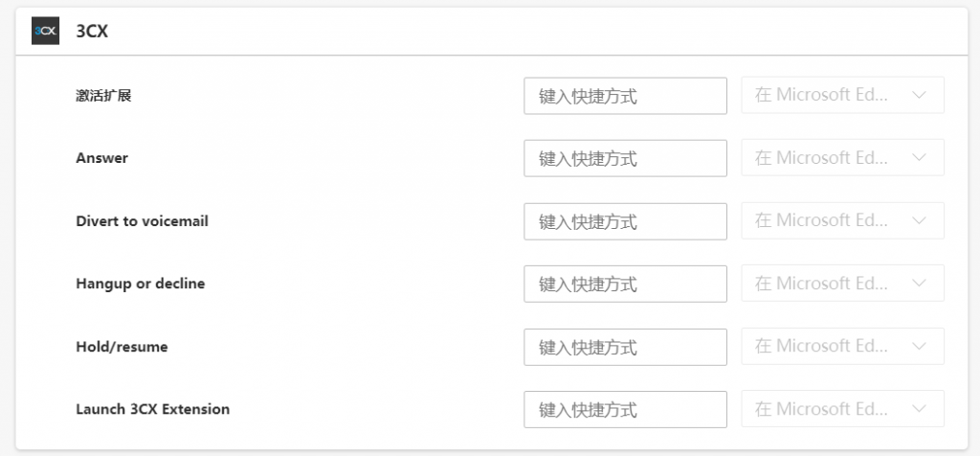The image size is (980, 456).
Task: Click the Divert to voicemail shortcut field
Action: click(625, 221)
